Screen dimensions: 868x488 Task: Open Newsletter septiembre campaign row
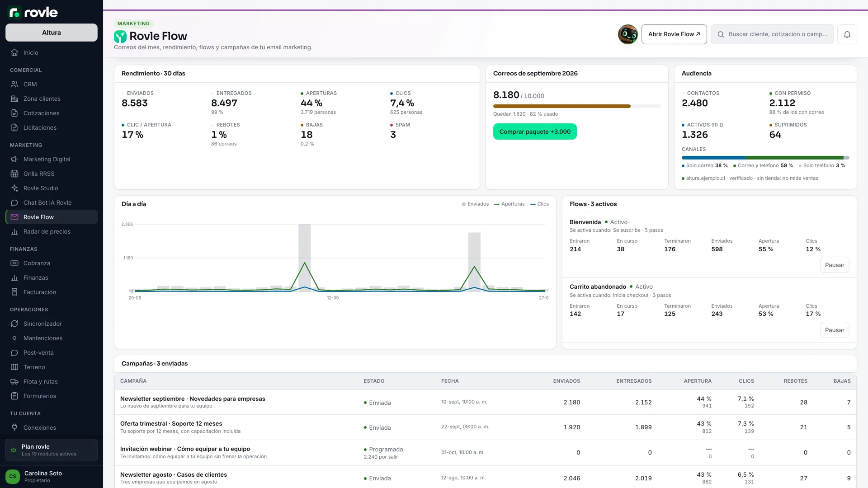pos(486,402)
